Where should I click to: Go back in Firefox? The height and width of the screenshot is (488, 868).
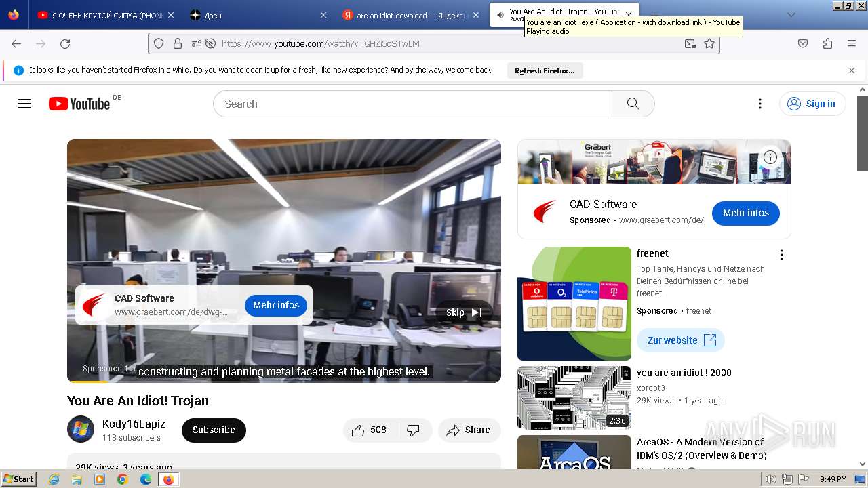tap(16, 43)
